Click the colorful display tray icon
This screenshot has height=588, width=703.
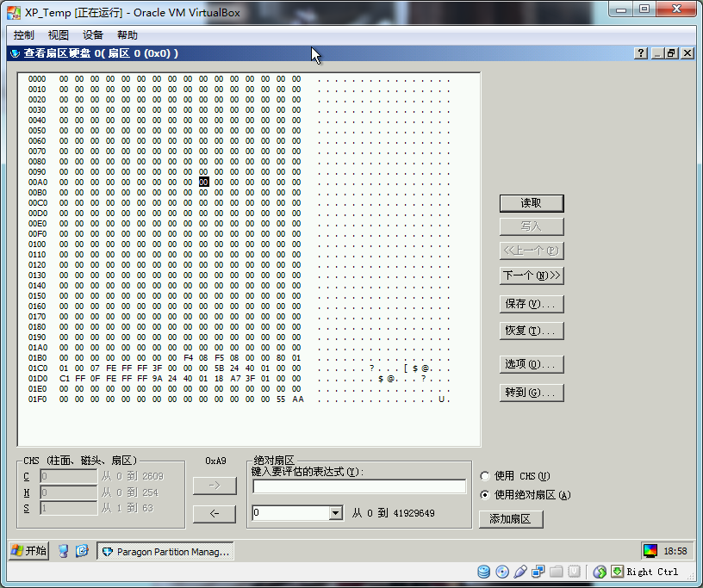650,551
